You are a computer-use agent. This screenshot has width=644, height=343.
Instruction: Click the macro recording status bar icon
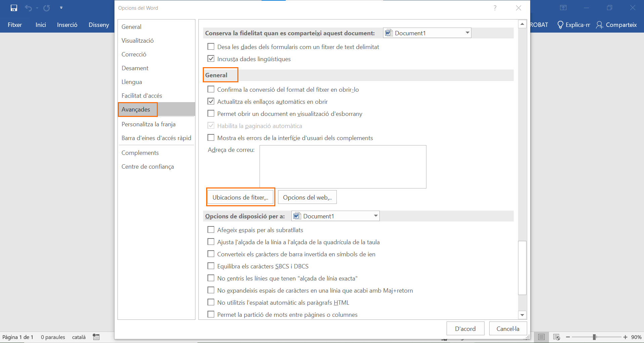pyautogui.click(x=96, y=337)
